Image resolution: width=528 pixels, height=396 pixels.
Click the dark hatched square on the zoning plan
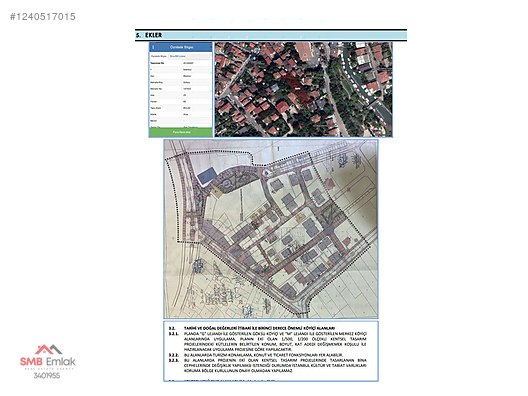tap(328, 214)
